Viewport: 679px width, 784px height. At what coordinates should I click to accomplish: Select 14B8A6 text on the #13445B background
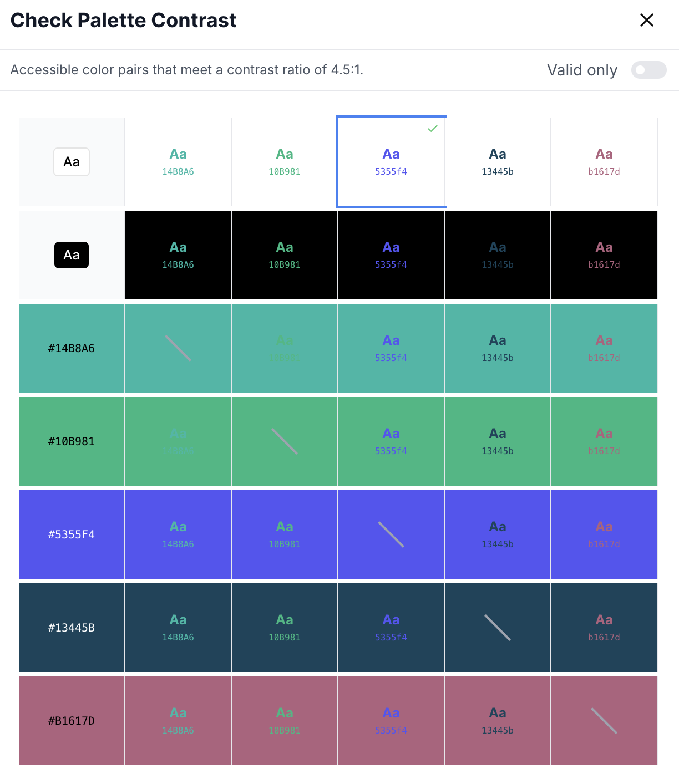pos(178,627)
